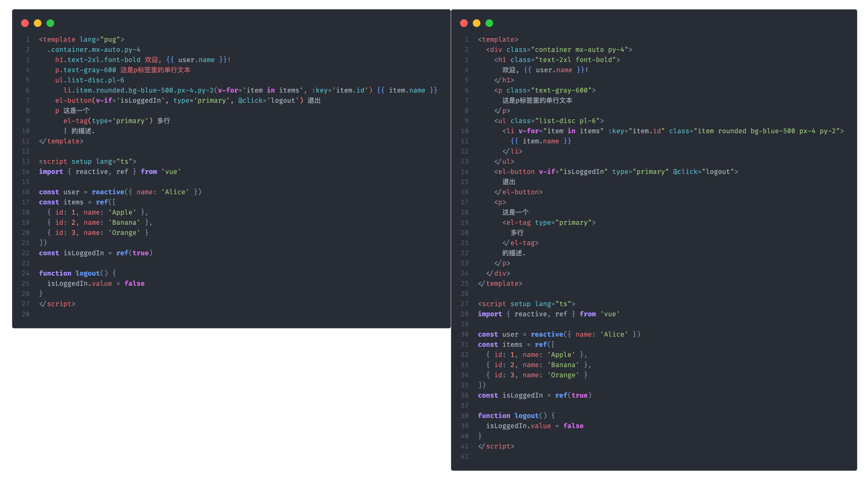Click the v-for attribute in the right panel's li tag
The width and height of the screenshot is (868, 481).
coord(528,131)
